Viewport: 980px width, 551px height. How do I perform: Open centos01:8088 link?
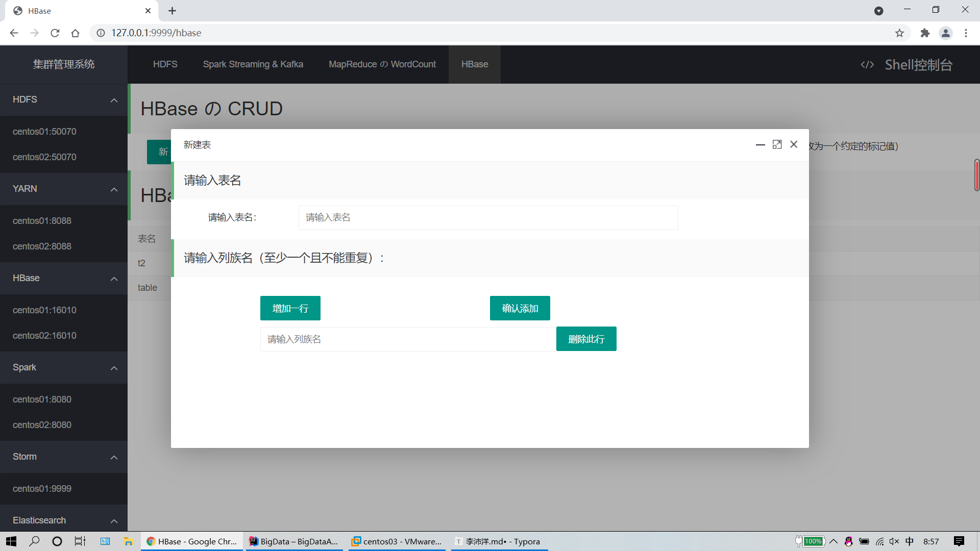coord(42,221)
